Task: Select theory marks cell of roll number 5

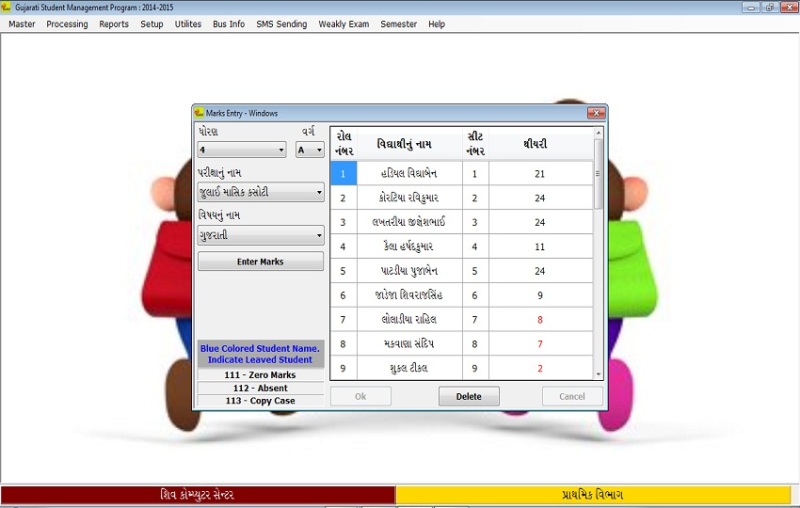Action: (540, 271)
